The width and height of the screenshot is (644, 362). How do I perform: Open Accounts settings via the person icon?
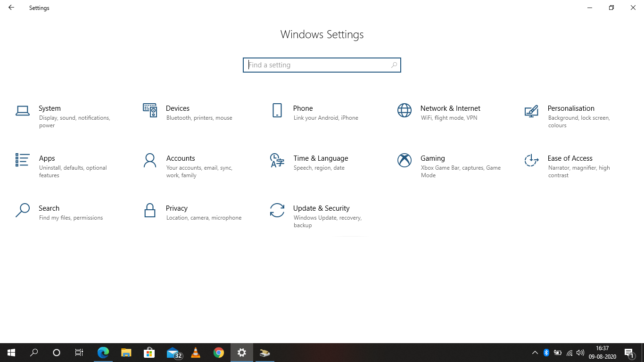[x=150, y=160]
